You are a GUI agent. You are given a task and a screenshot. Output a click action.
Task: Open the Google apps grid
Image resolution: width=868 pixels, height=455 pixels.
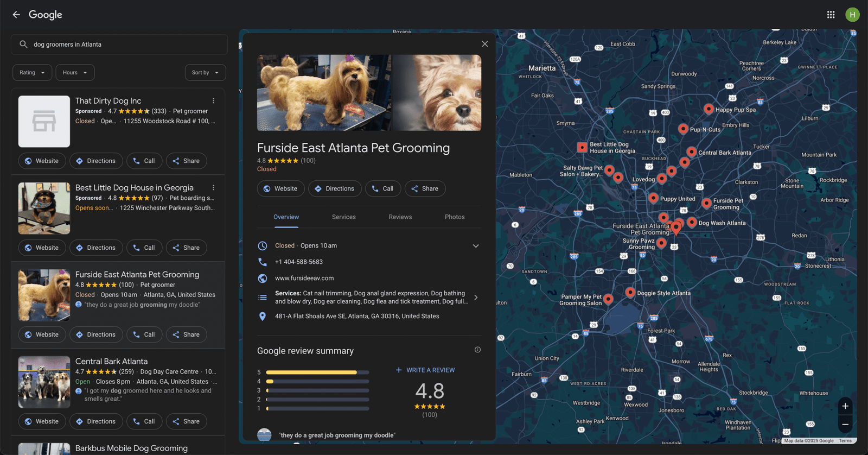831,15
